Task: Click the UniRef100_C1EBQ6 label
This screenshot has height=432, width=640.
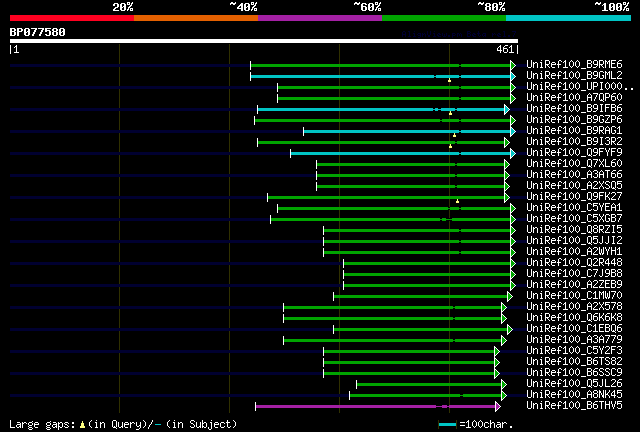Action: pos(574,329)
